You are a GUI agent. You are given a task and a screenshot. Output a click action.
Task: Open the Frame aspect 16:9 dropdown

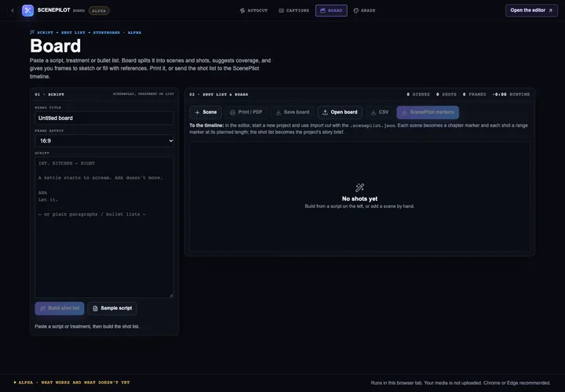click(x=104, y=141)
